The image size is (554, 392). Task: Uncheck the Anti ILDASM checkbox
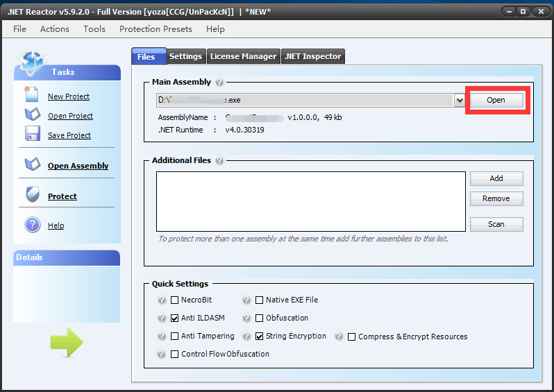tap(174, 318)
